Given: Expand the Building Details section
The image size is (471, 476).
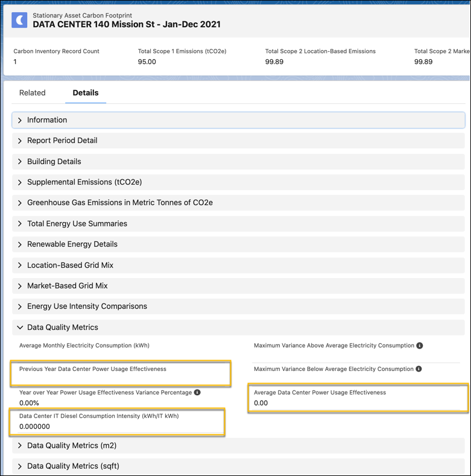Looking at the screenshot, I should [x=238, y=162].
